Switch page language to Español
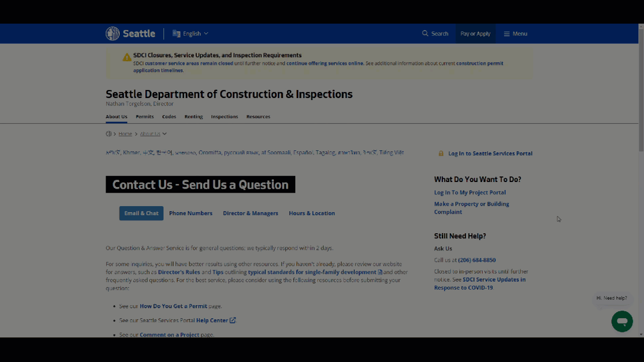The height and width of the screenshot is (362, 644). (x=303, y=152)
